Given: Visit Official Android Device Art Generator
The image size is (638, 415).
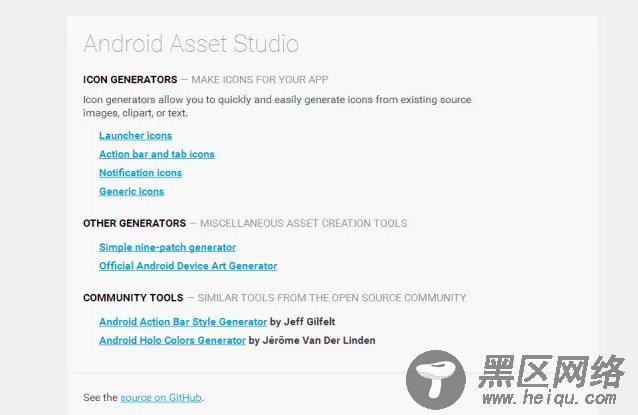Looking at the screenshot, I should (188, 266).
